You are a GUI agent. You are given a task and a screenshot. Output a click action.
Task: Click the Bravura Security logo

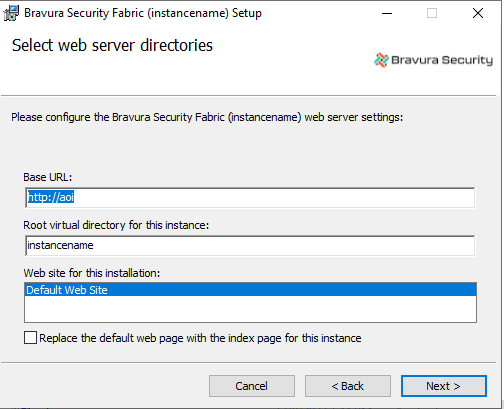(433, 60)
